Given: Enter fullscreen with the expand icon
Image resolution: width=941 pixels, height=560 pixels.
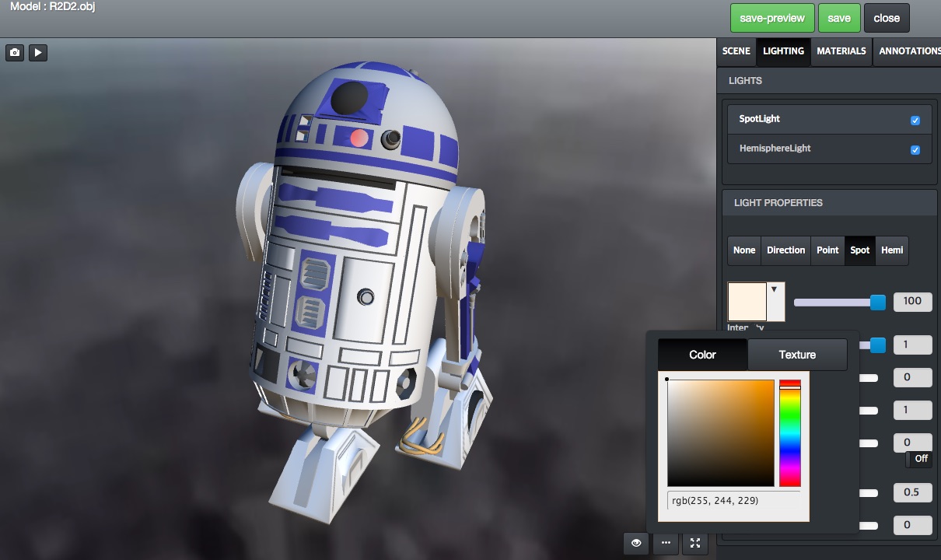Looking at the screenshot, I should (x=695, y=543).
